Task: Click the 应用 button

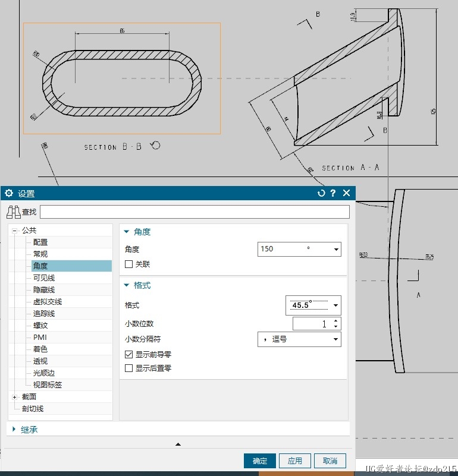Action: (x=295, y=461)
